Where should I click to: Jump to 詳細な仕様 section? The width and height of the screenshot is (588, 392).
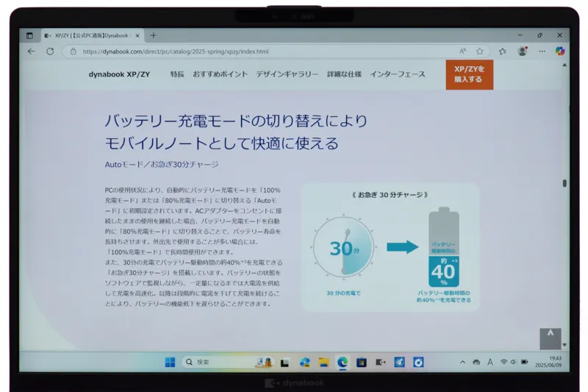click(x=344, y=74)
